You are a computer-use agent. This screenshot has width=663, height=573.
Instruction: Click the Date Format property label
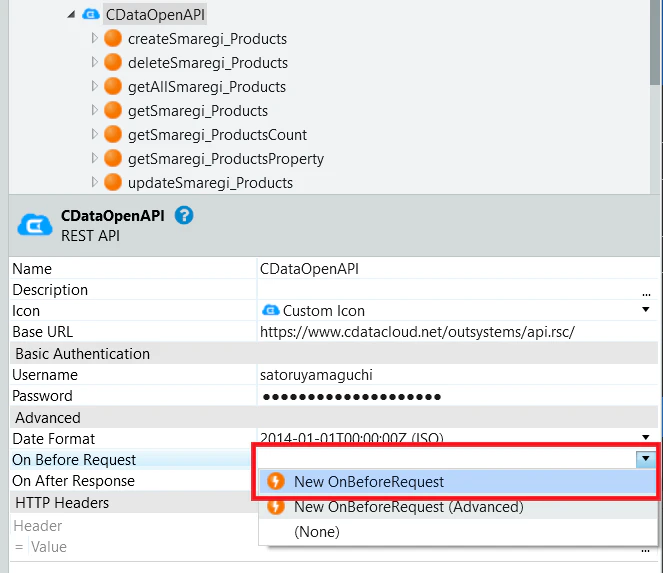(54, 439)
